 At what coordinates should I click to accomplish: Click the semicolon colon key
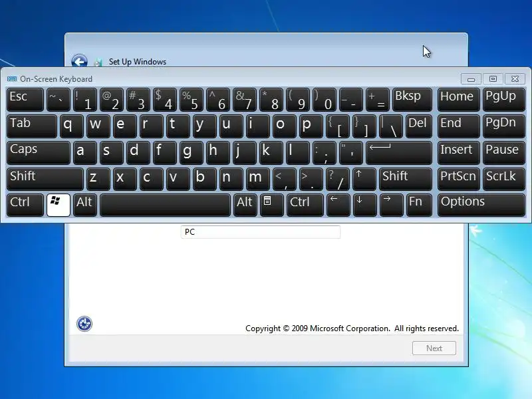(325, 153)
